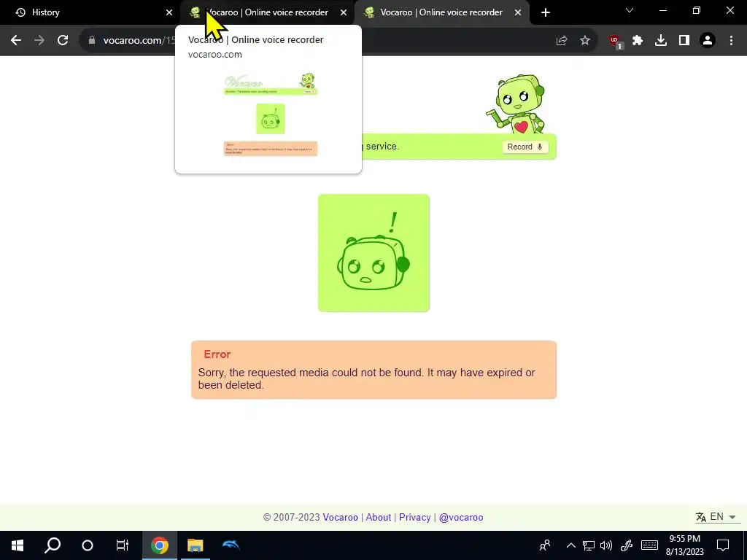Image resolution: width=747 pixels, height=560 pixels.
Task: Open the uBlock Origin extension icon
Action: click(616, 42)
